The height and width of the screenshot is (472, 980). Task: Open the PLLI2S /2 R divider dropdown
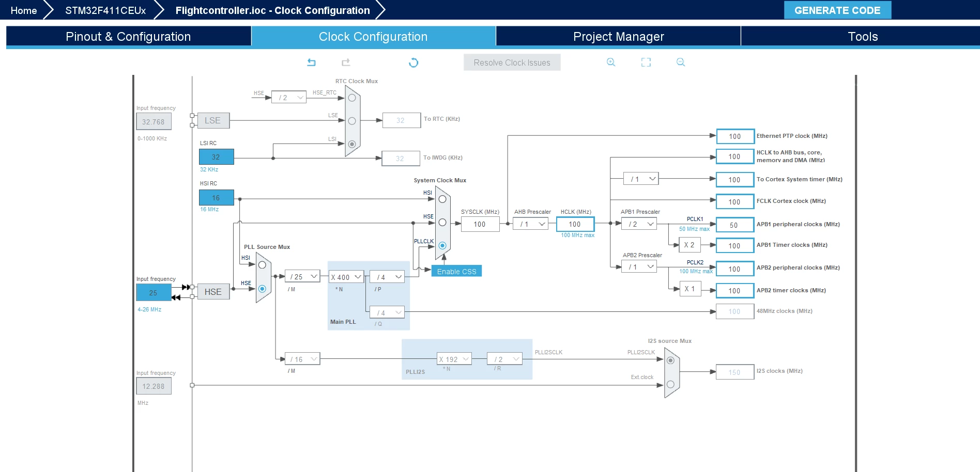pyautogui.click(x=505, y=359)
